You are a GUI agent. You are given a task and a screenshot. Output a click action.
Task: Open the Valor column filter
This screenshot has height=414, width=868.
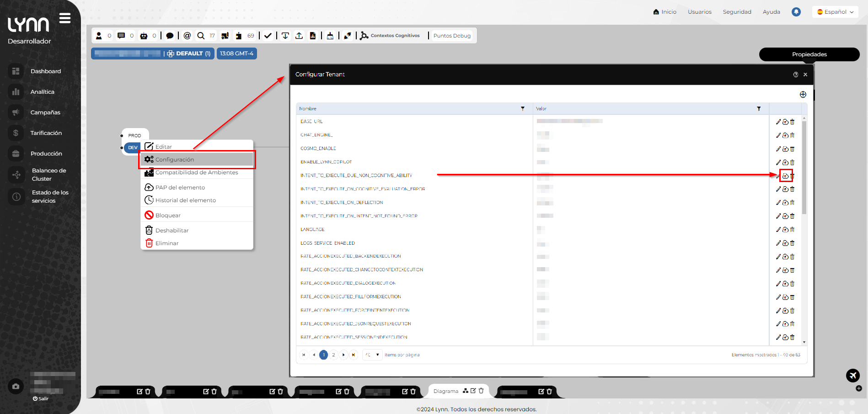pos(759,109)
